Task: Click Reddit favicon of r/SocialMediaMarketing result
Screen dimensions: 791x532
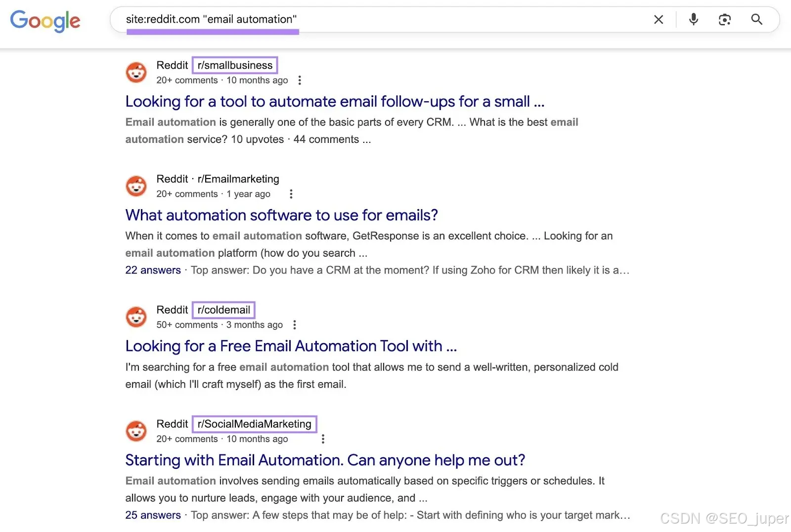Action: point(136,431)
